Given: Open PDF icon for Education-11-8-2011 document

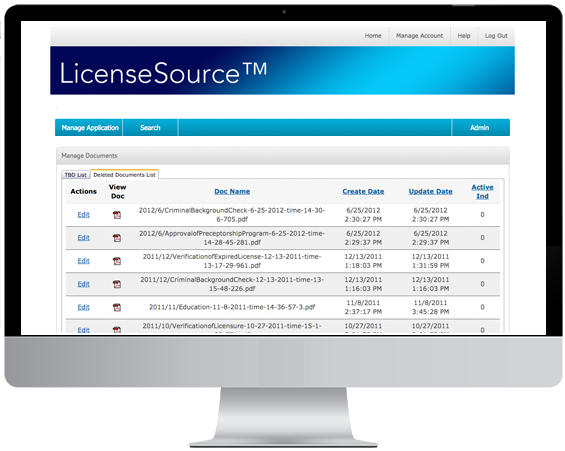Looking at the screenshot, I should pyautogui.click(x=117, y=307).
